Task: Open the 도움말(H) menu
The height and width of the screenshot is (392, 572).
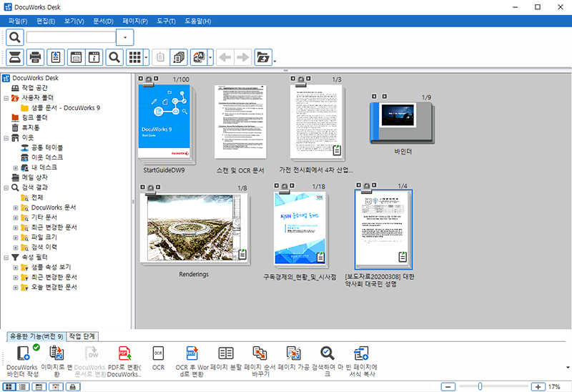Action: click(x=198, y=21)
